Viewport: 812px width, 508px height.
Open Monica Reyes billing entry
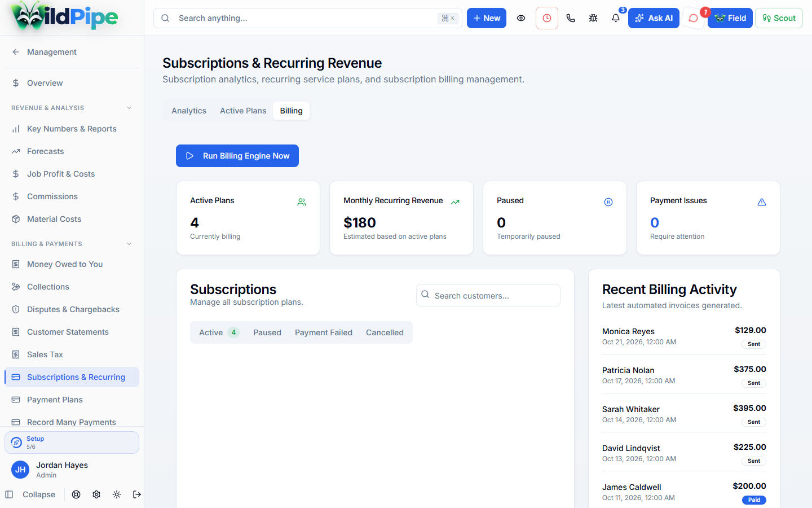pos(684,337)
